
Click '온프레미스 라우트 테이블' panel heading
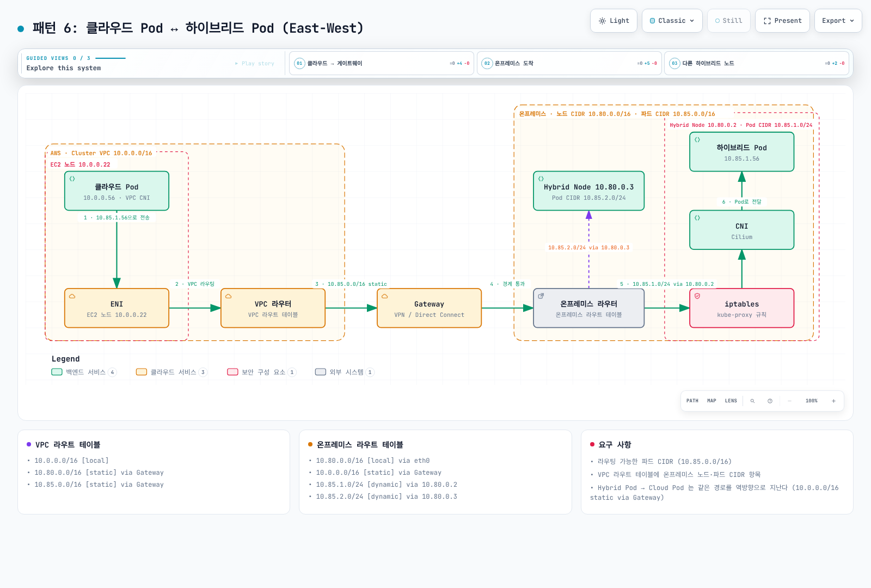point(360,445)
